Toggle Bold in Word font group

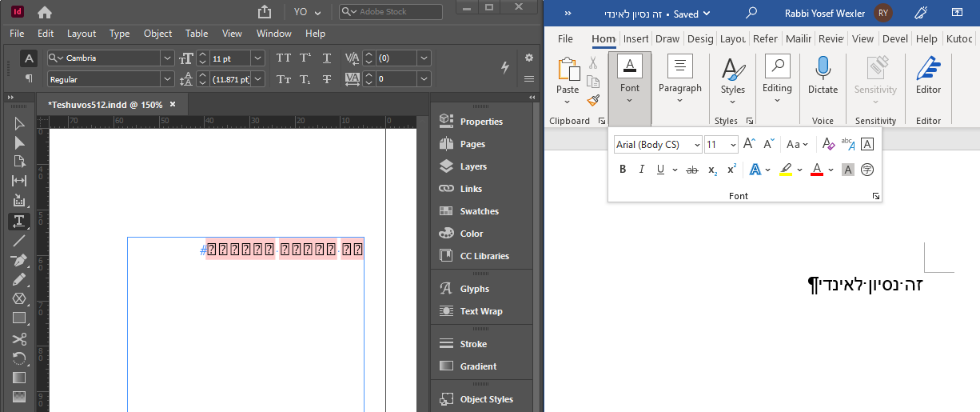tap(623, 170)
